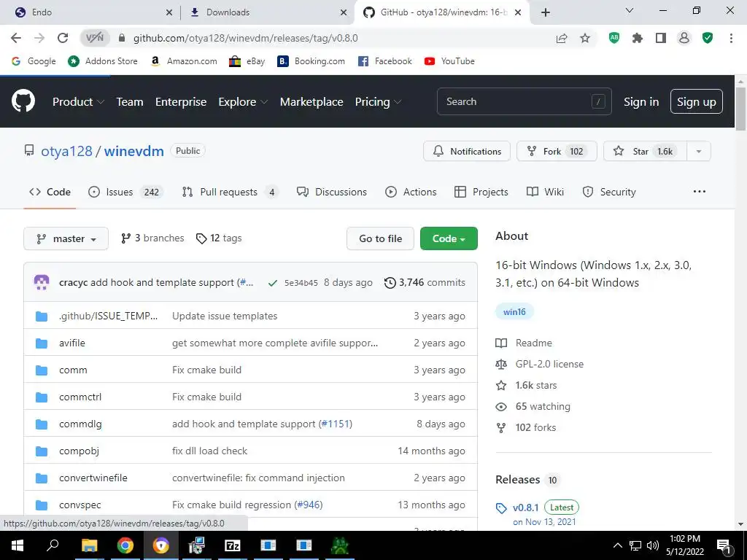The height and width of the screenshot is (560, 747).
Task: Show hidden system tray icons
Action: 617,545
